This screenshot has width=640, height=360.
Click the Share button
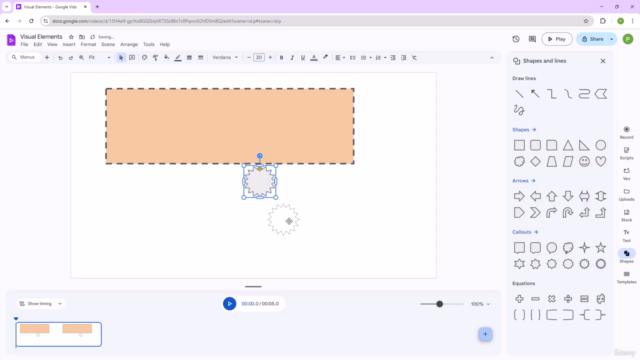coord(592,39)
